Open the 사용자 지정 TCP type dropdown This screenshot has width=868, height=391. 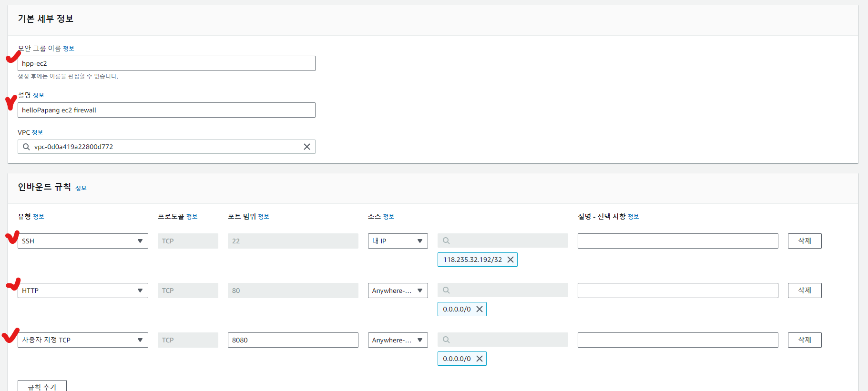tap(82, 340)
